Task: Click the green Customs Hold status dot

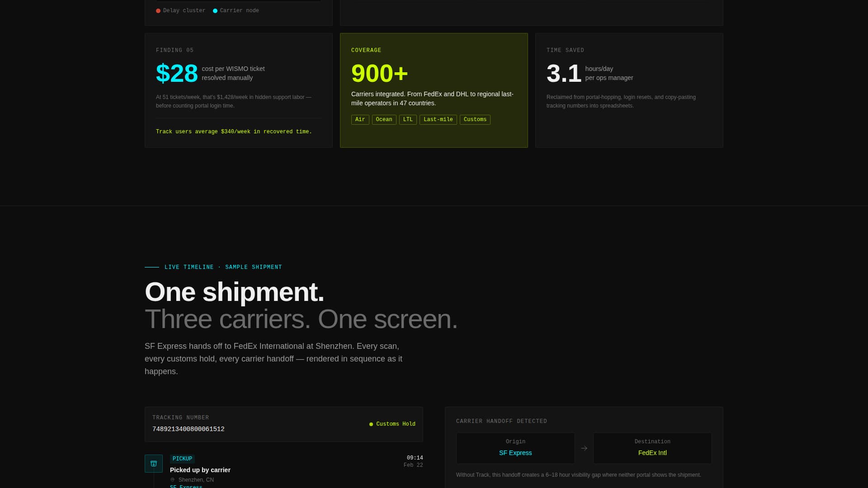Action: (x=371, y=424)
